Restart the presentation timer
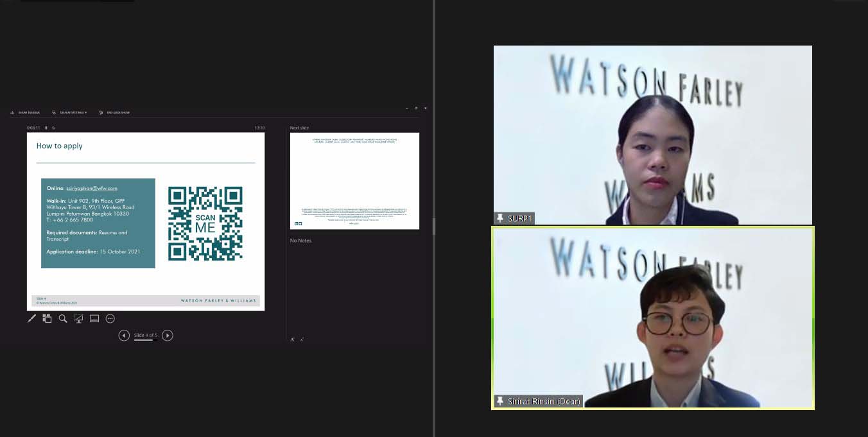Image resolution: width=868 pixels, height=437 pixels. 53,128
